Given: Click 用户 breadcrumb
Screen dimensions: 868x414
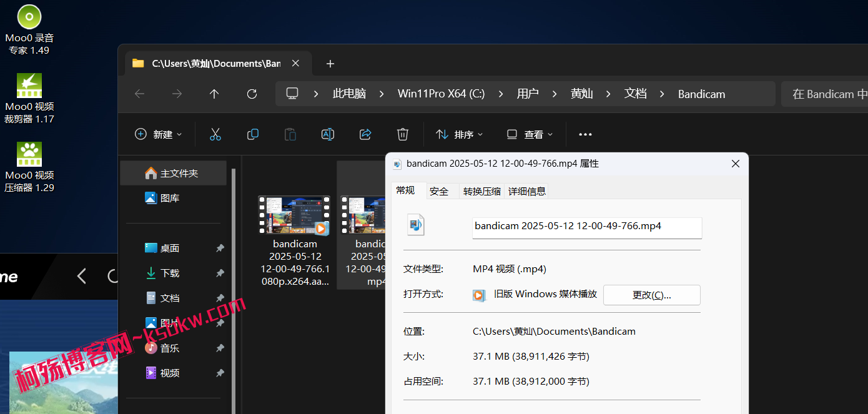Looking at the screenshot, I should point(528,94).
